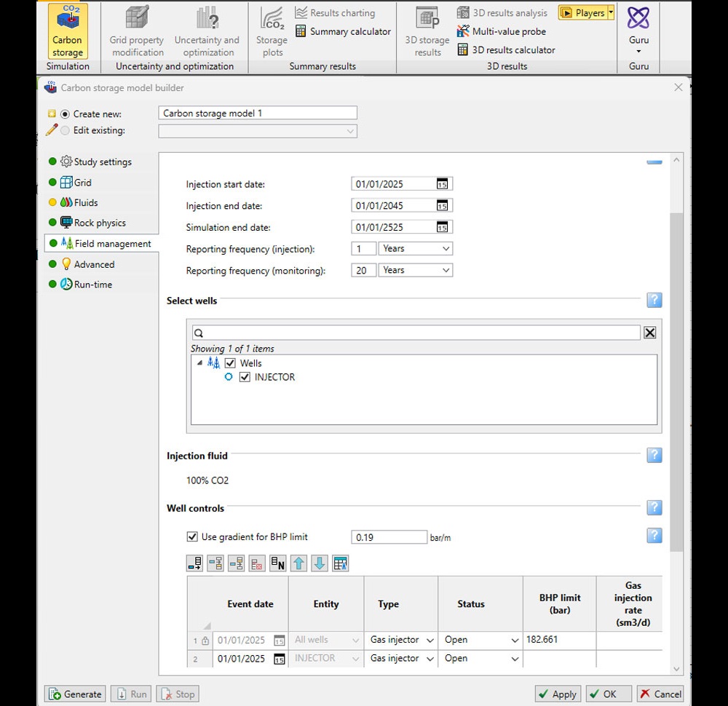Screen dimensions: 728x706
Task: Launch the Summary calculator
Action: coord(343,31)
